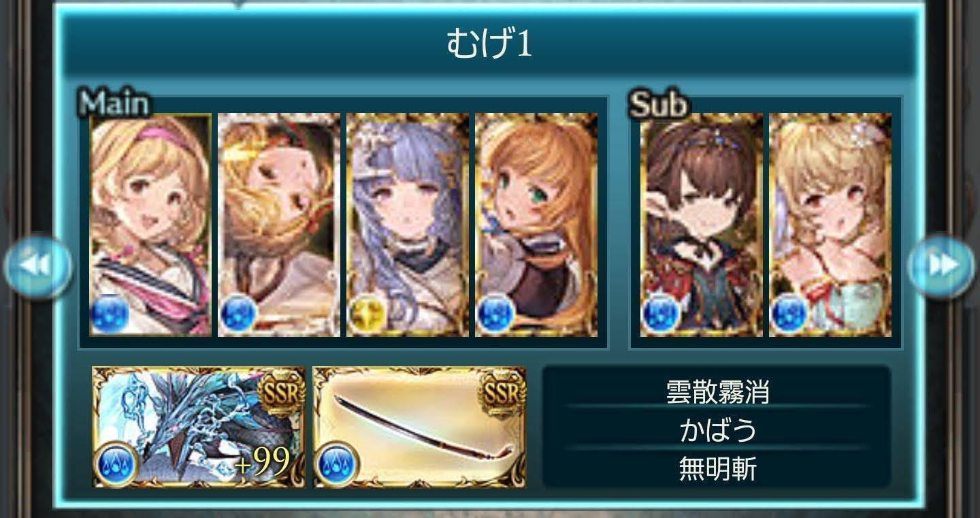Viewport: 980px width, 518px height.
Task: Select the second main slot blonde character
Action: [x=279, y=225]
